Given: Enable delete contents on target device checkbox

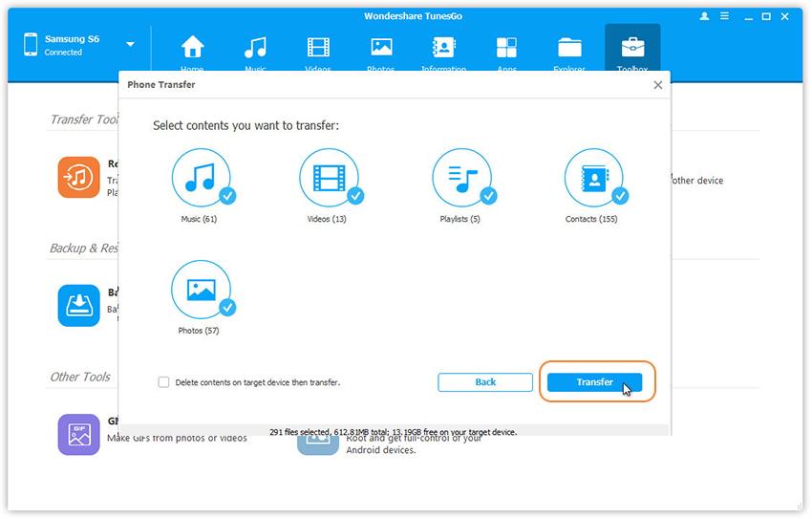Looking at the screenshot, I should click(x=163, y=382).
